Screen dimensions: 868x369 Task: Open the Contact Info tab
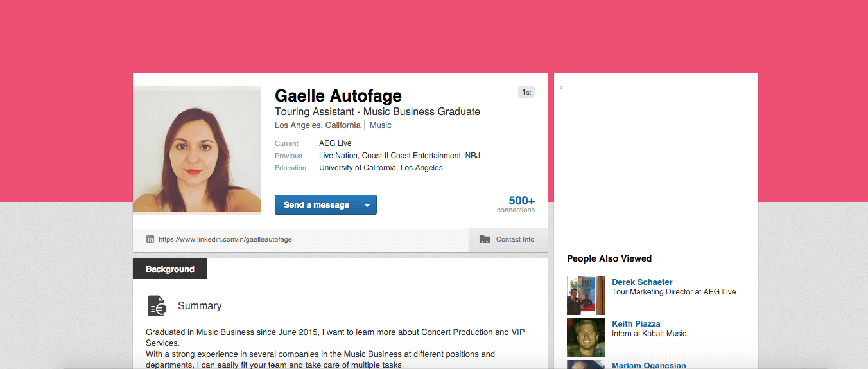point(508,239)
